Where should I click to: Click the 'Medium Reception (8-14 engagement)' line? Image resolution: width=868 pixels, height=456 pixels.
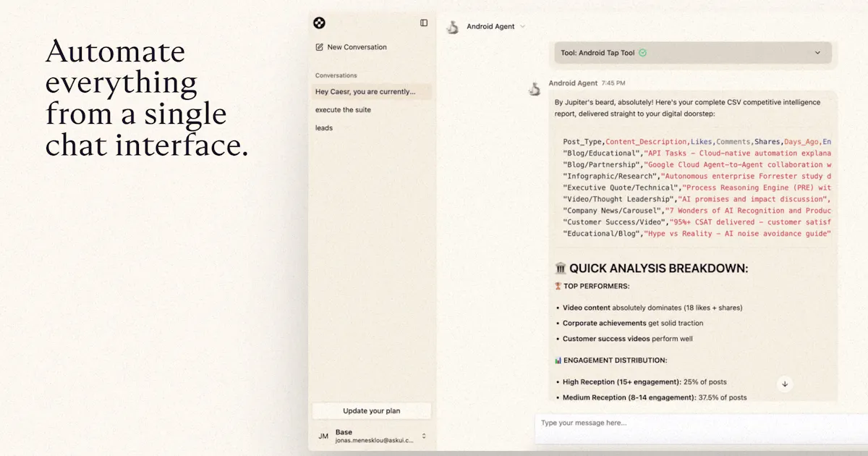pos(655,397)
